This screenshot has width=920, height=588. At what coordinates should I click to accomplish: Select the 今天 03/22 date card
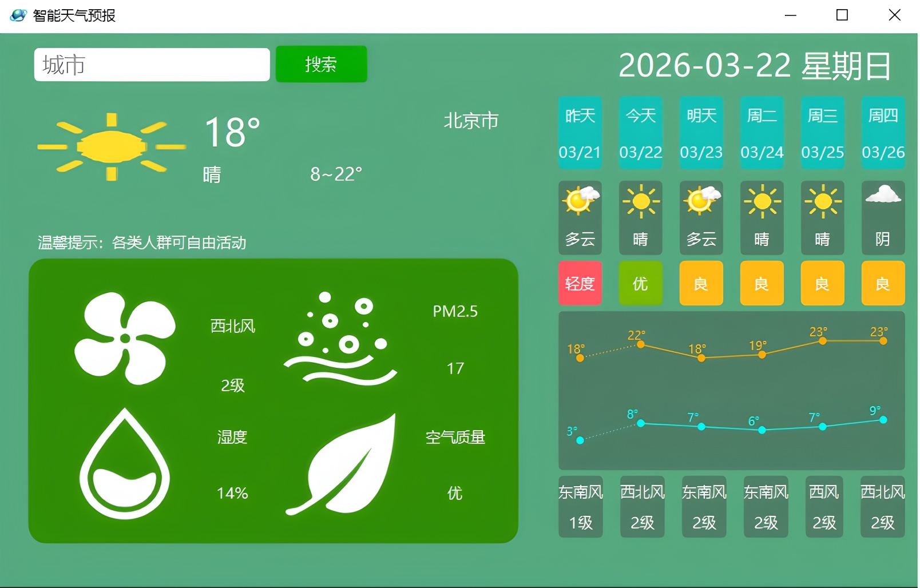641,133
